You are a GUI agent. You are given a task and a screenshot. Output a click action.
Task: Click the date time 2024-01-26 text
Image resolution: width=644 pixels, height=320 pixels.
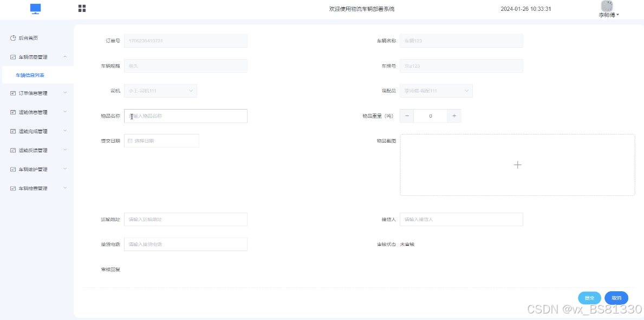526,9
